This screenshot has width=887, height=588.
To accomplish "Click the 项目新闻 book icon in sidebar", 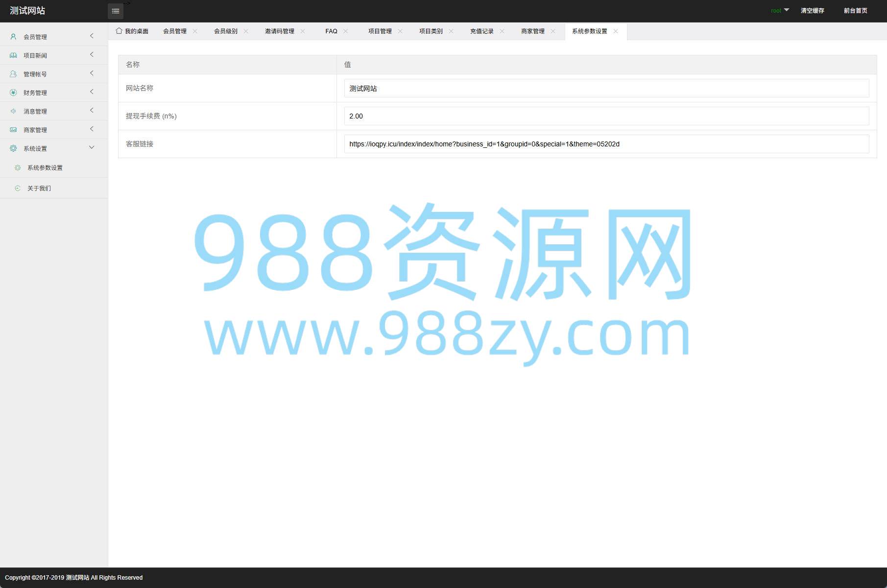I will click(x=13, y=55).
